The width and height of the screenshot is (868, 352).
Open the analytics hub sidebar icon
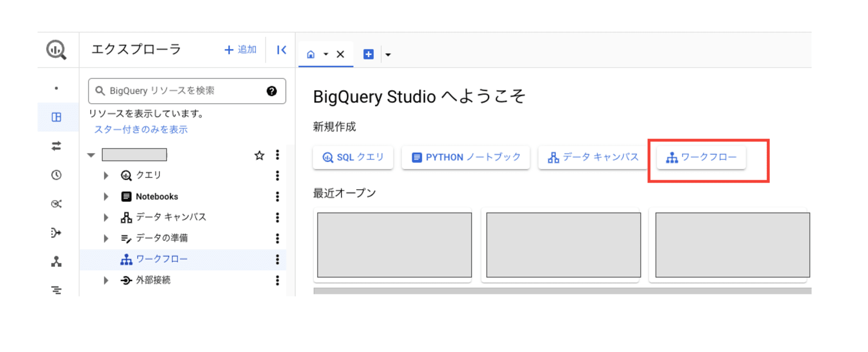pyautogui.click(x=56, y=204)
